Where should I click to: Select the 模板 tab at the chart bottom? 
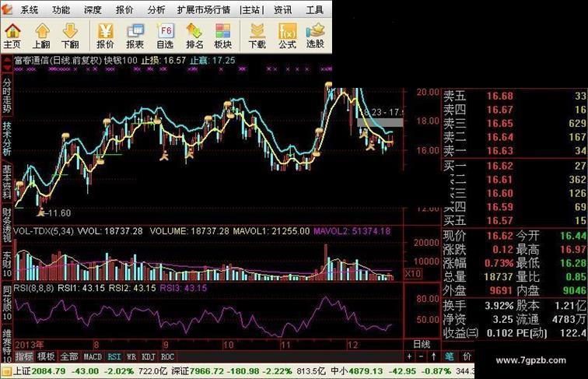(x=47, y=356)
